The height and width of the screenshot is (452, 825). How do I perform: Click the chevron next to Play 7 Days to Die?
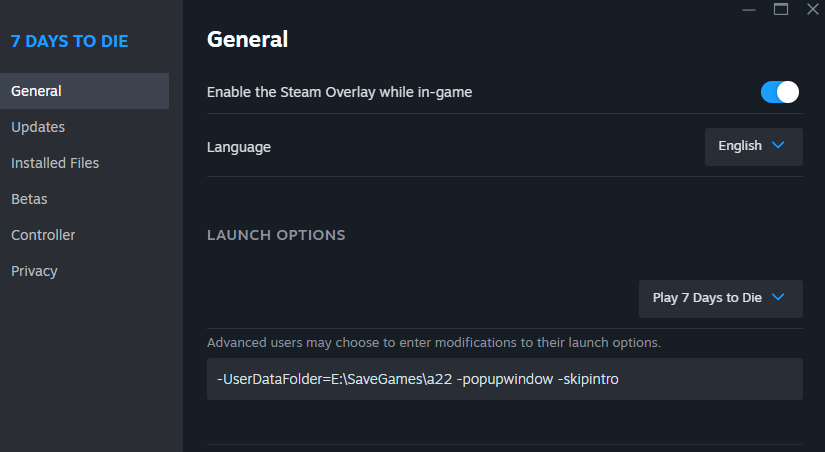778,297
